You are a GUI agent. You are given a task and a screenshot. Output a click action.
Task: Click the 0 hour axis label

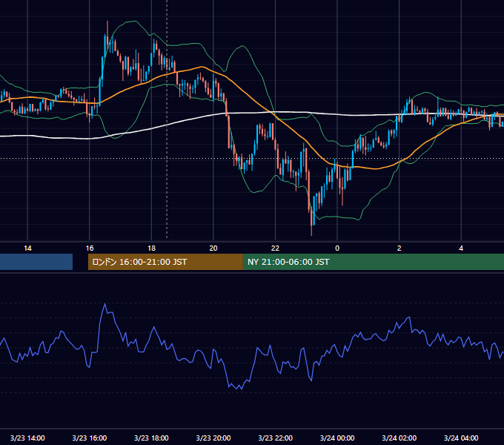(337, 248)
